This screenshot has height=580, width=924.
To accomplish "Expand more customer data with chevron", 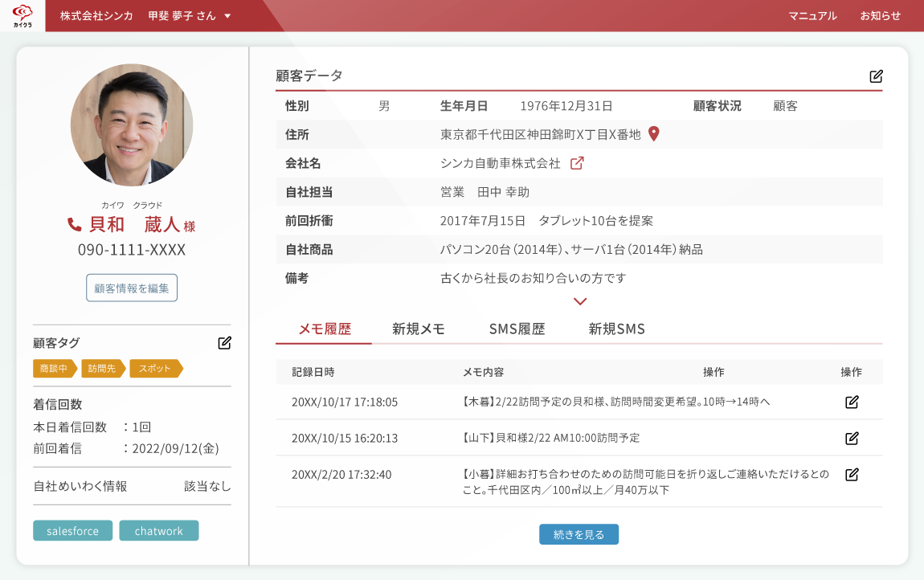I will [x=580, y=301].
